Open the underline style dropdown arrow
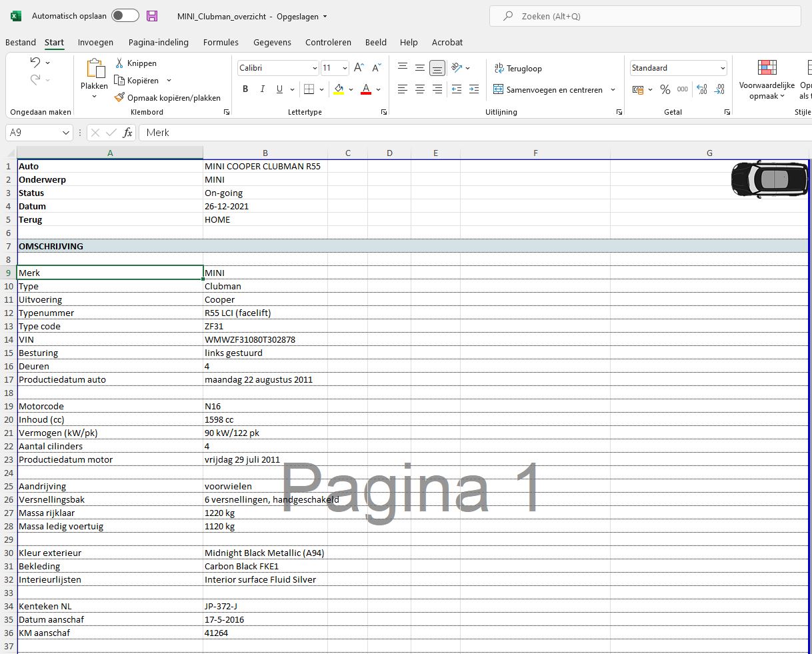812x654 pixels. tap(292, 89)
